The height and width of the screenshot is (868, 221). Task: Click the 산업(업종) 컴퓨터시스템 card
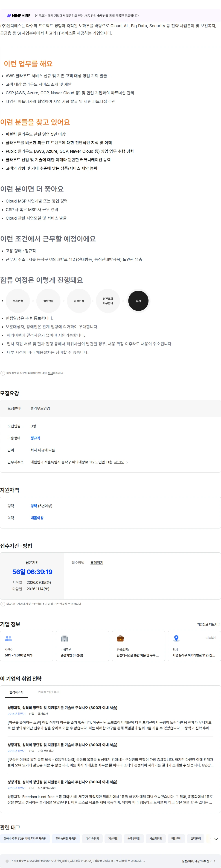click(x=138, y=646)
